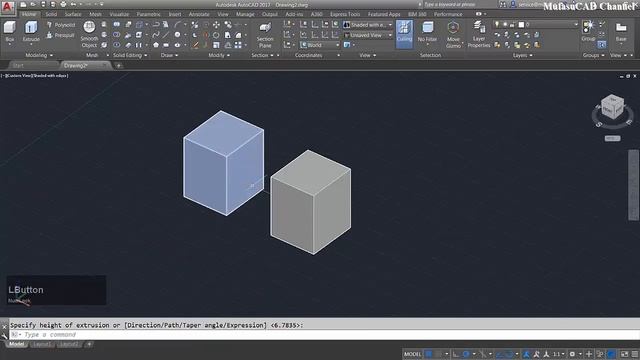Click the No Filter selection button
This screenshot has height=360, width=640.
[427, 33]
